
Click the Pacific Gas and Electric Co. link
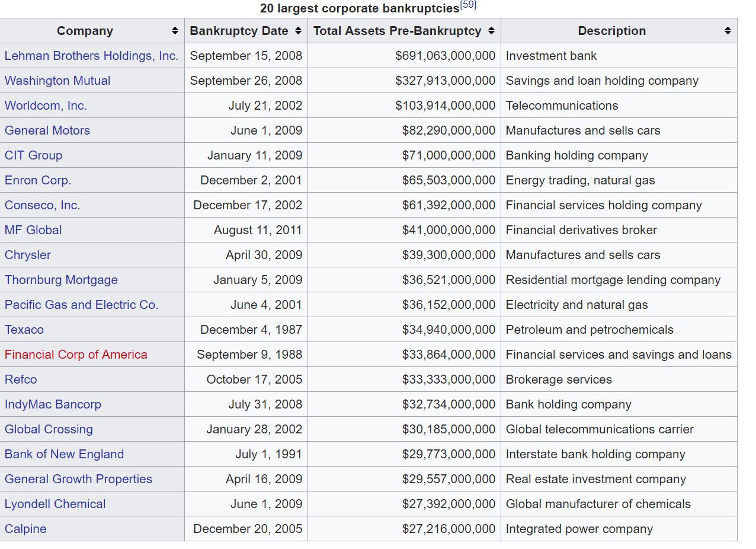[x=81, y=305]
